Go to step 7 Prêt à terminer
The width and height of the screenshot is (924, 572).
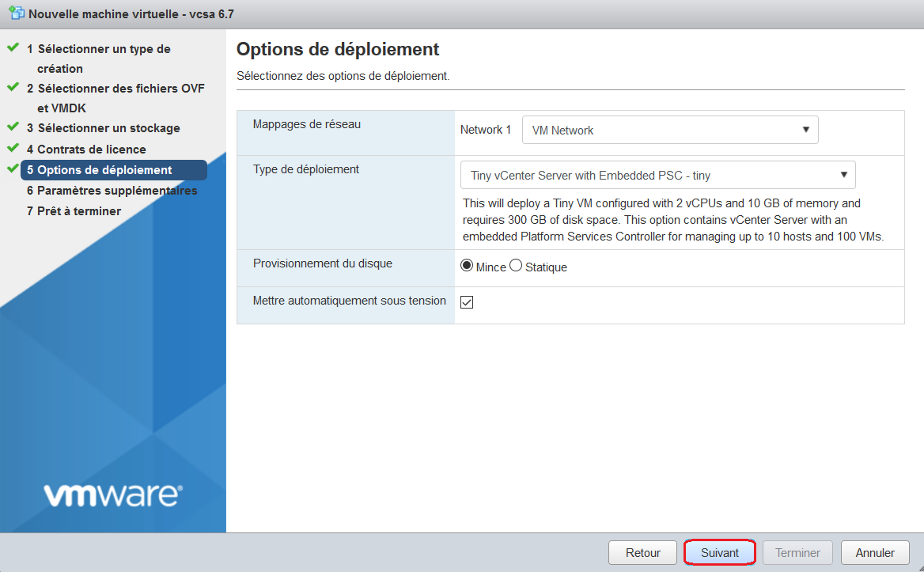[x=74, y=211]
